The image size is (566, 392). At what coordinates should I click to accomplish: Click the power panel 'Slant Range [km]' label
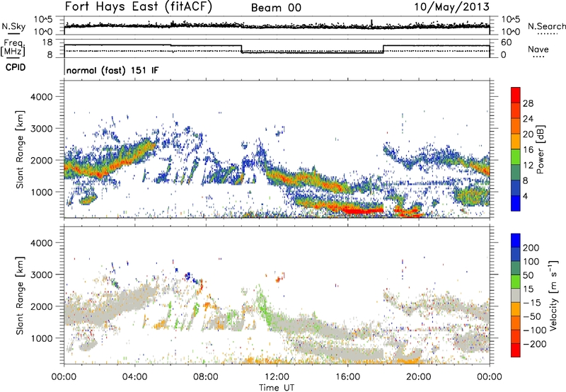[x=20, y=149]
